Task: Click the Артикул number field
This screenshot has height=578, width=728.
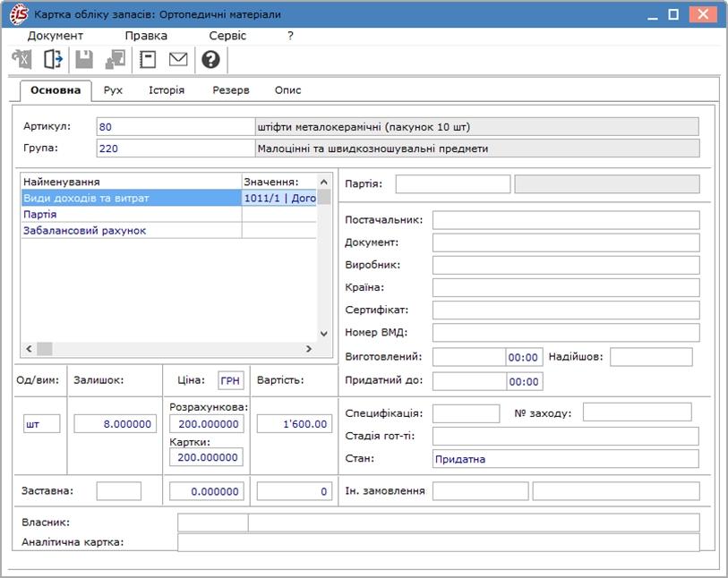Action: tap(176, 127)
